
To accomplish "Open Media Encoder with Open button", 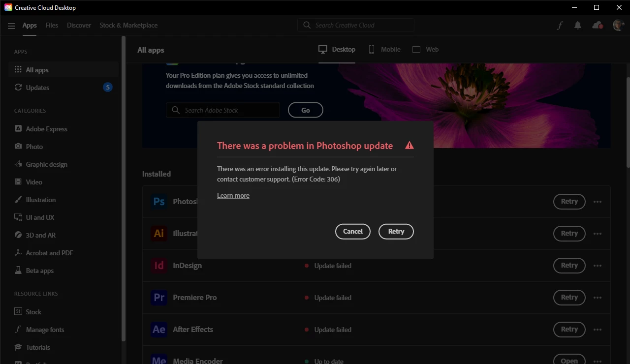I will pos(569,360).
